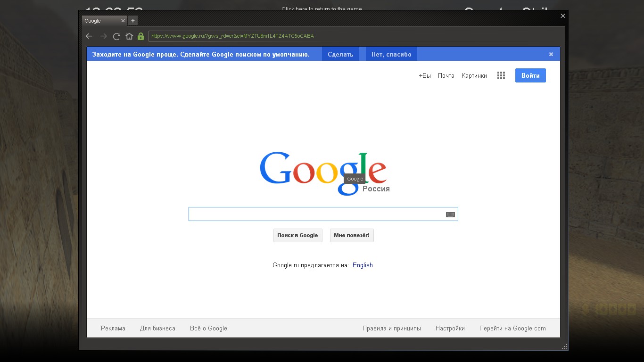Open the Всё о Google footer link

(x=208, y=329)
